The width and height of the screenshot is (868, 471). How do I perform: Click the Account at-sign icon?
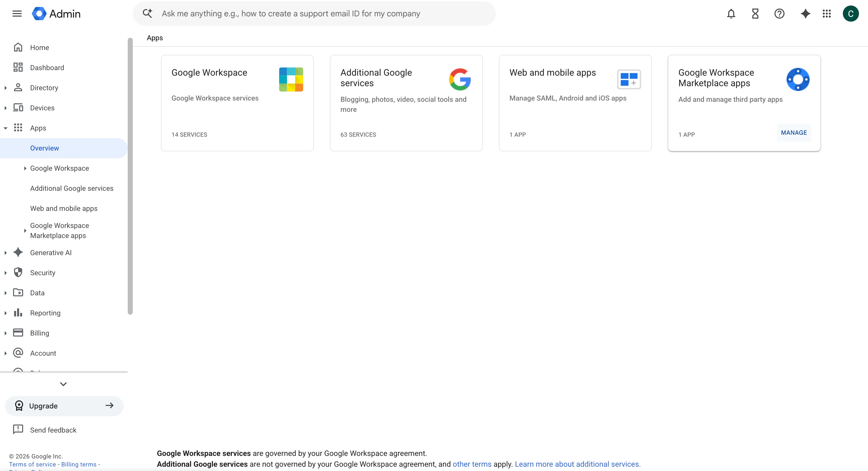click(x=18, y=353)
